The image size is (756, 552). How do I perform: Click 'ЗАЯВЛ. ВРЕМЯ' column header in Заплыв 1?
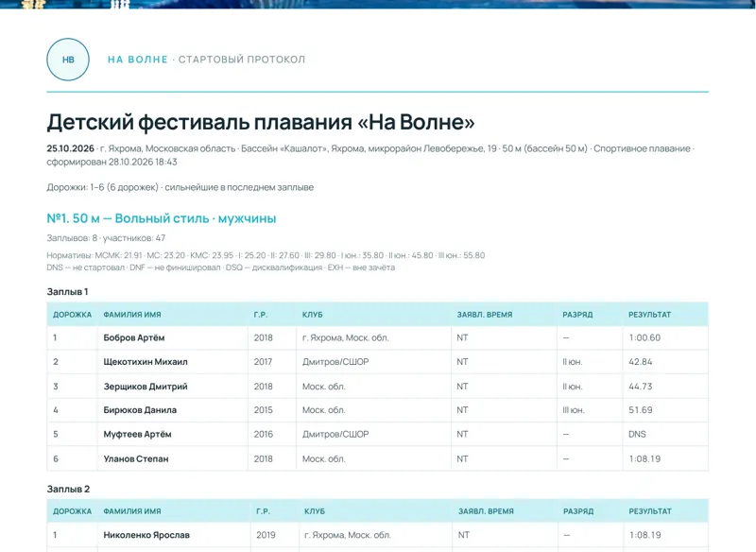pos(485,315)
